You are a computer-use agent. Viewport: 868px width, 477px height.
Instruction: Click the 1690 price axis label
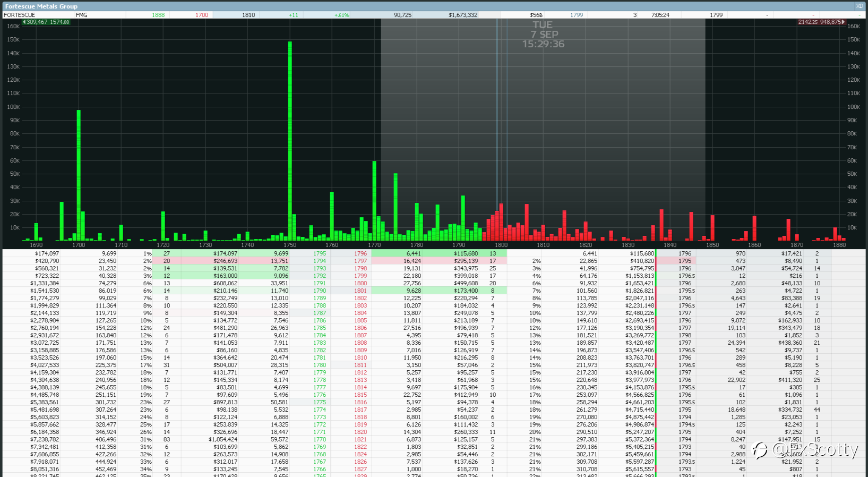click(x=36, y=245)
